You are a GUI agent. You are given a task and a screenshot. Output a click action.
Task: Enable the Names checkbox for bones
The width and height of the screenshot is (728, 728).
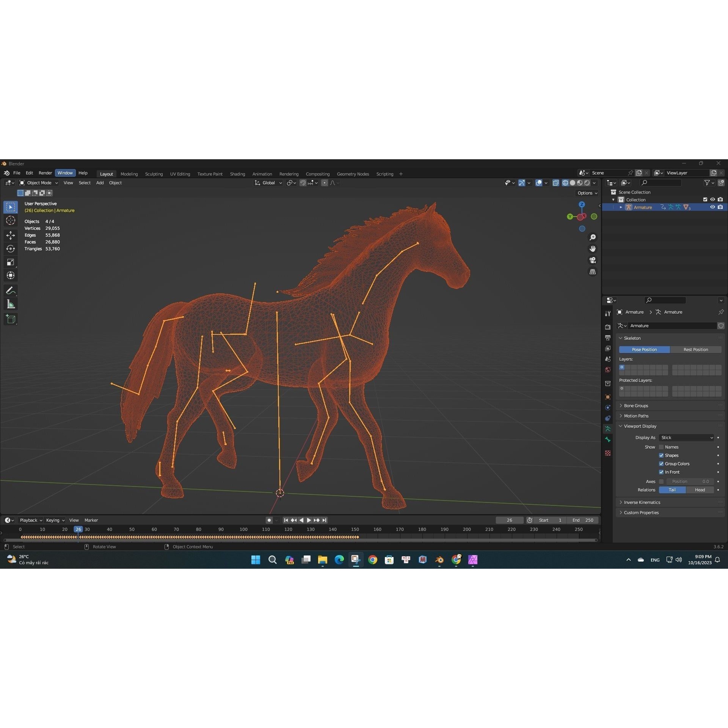pos(662,447)
